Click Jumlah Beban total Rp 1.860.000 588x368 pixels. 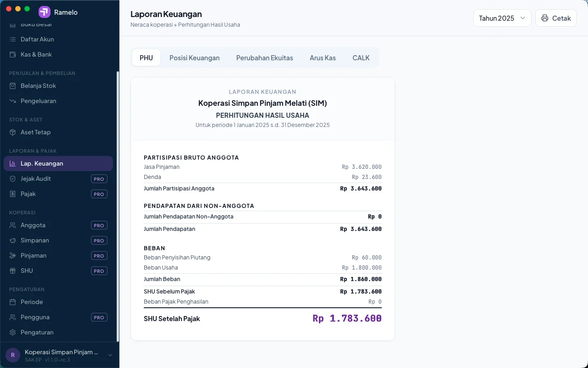click(361, 279)
